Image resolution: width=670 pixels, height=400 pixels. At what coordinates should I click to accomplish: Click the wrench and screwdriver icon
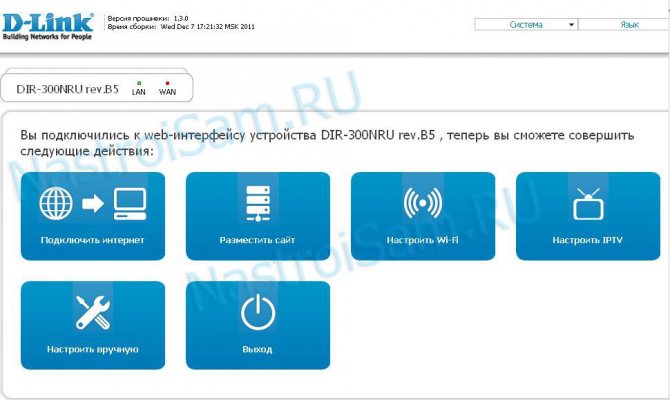(x=93, y=312)
